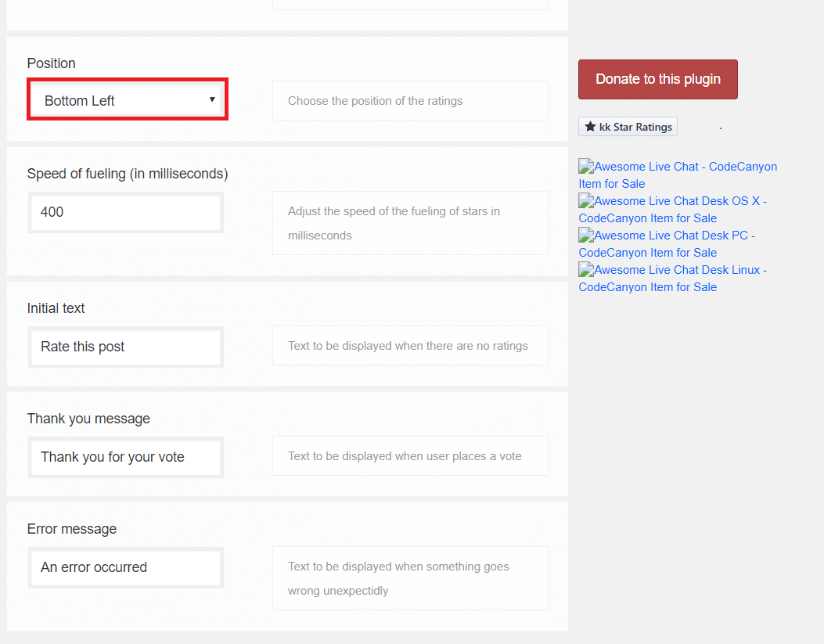This screenshot has width=824, height=644.
Task: Focus the Speed of fueling field containing 400
Action: (126, 212)
